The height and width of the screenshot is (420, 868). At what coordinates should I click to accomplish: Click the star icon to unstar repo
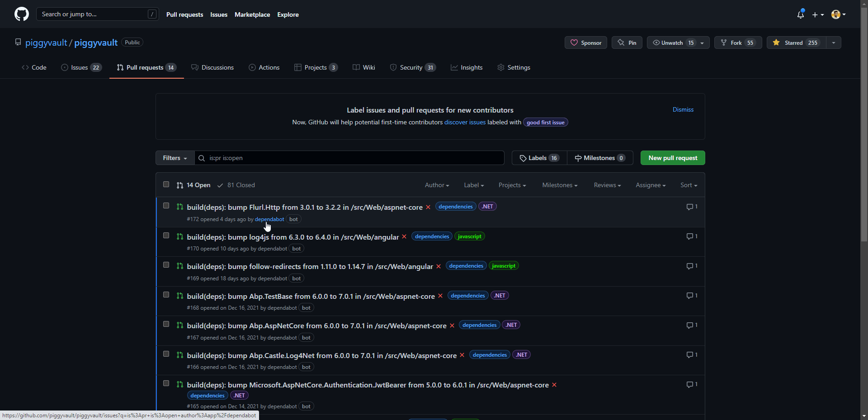[x=776, y=42]
